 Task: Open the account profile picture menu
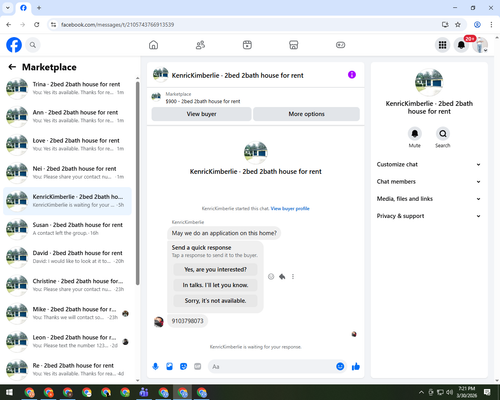click(x=480, y=45)
